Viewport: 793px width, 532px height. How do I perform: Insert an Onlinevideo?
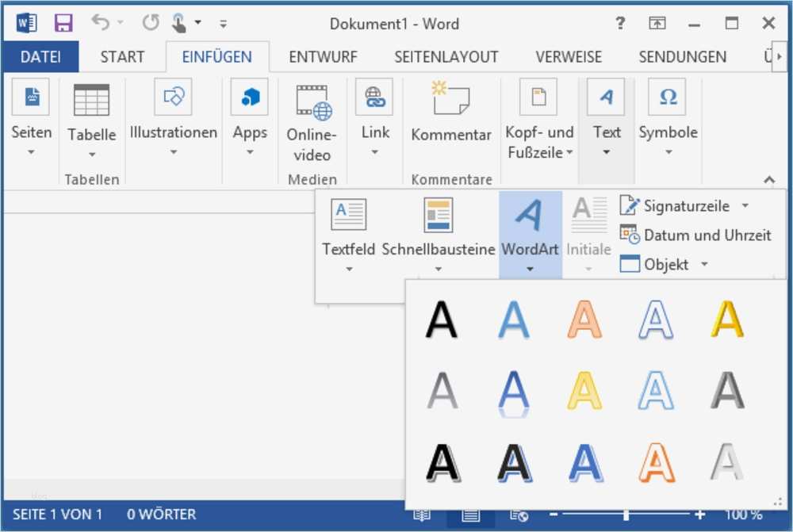[x=312, y=123]
